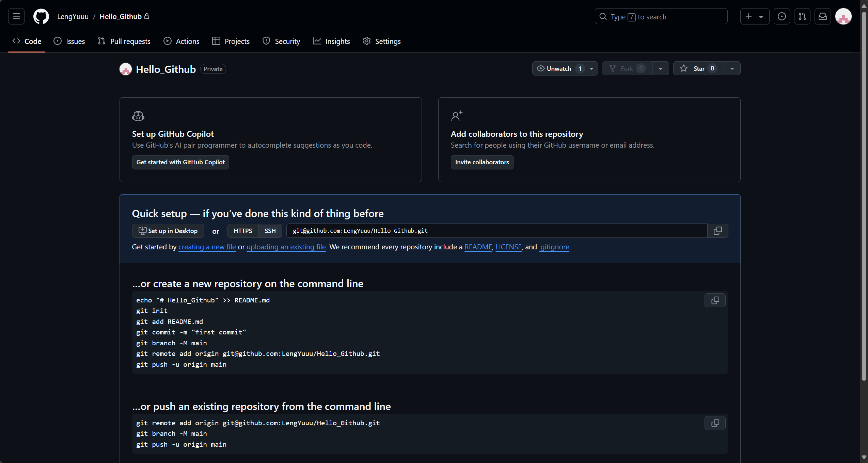This screenshot has height=463, width=868.
Task: Click the Copilot head icon
Action: click(x=138, y=116)
